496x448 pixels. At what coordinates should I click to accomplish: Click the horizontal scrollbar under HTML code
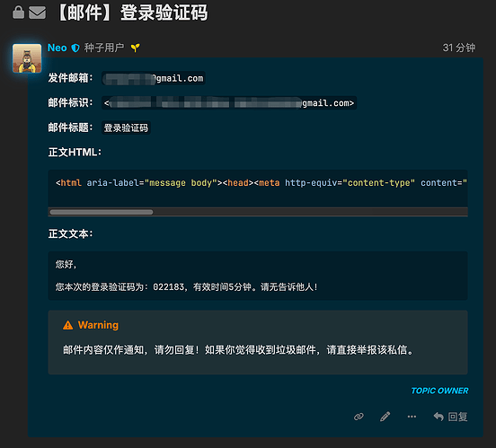pos(102,212)
